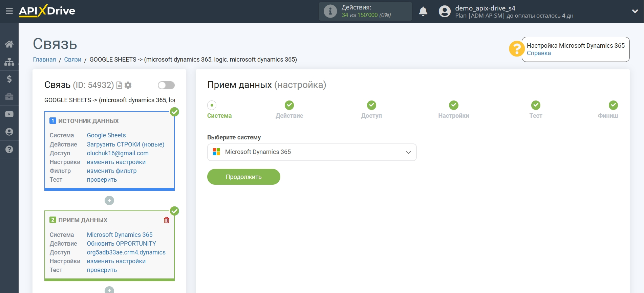
Task: Open the Microsoft Dynamics 365 system dropdown
Action: pos(312,152)
